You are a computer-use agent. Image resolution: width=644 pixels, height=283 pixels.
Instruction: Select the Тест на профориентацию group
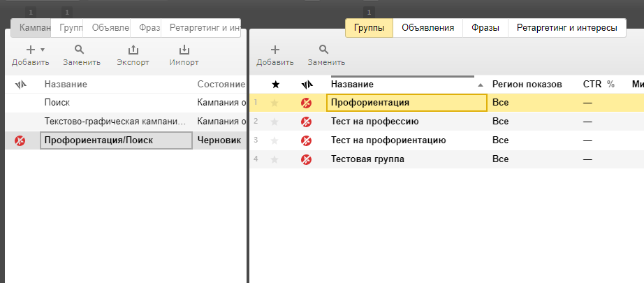pyautogui.click(x=388, y=140)
